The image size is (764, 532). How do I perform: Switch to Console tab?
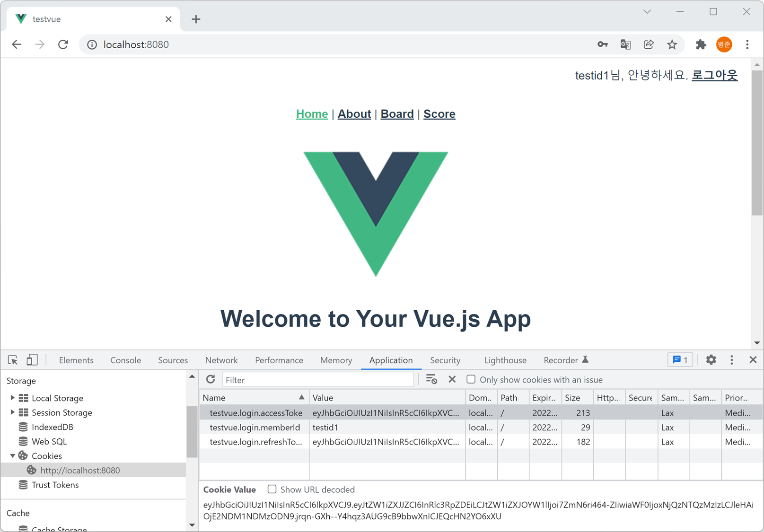pyautogui.click(x=126, y=360)
